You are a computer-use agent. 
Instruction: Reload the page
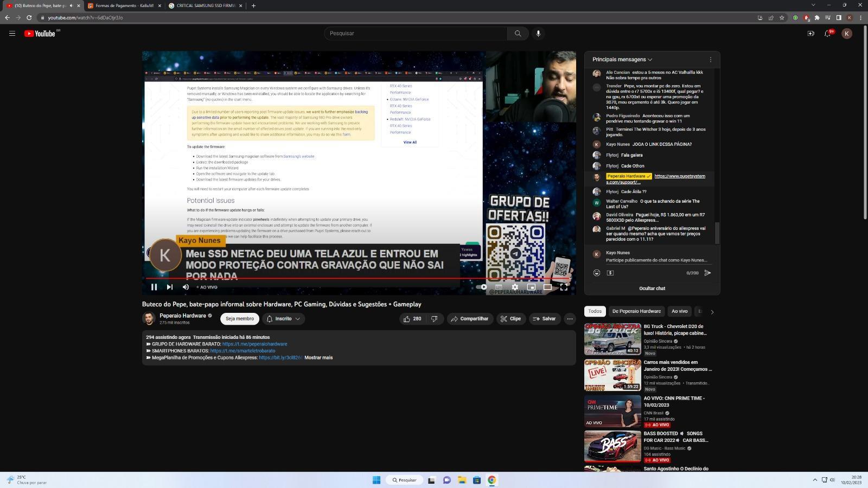coord(29,17)
